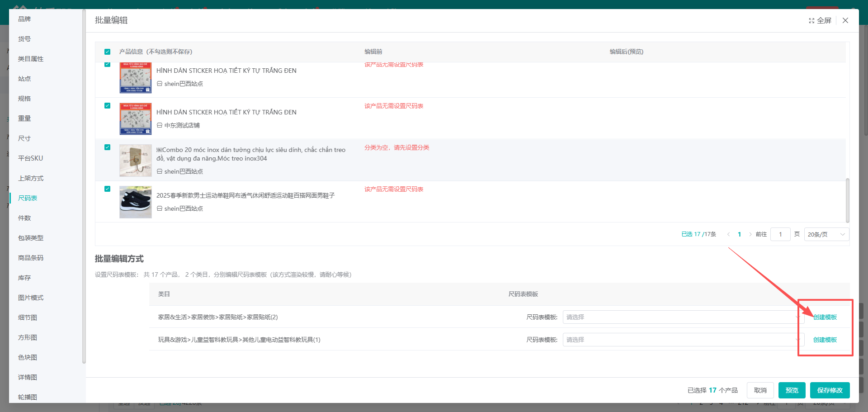Select 规格 in the left sidebar

[24, 99]
